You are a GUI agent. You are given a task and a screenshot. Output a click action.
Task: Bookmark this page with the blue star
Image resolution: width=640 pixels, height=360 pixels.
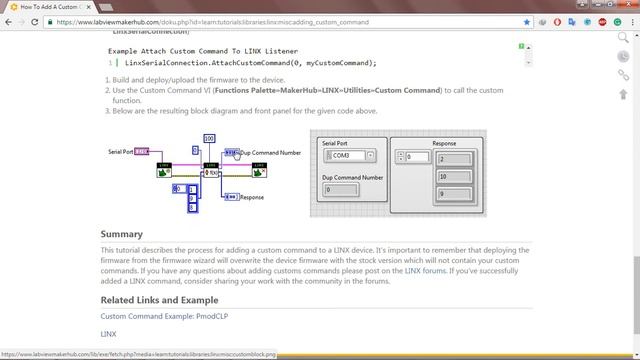[x=527, y=22]
